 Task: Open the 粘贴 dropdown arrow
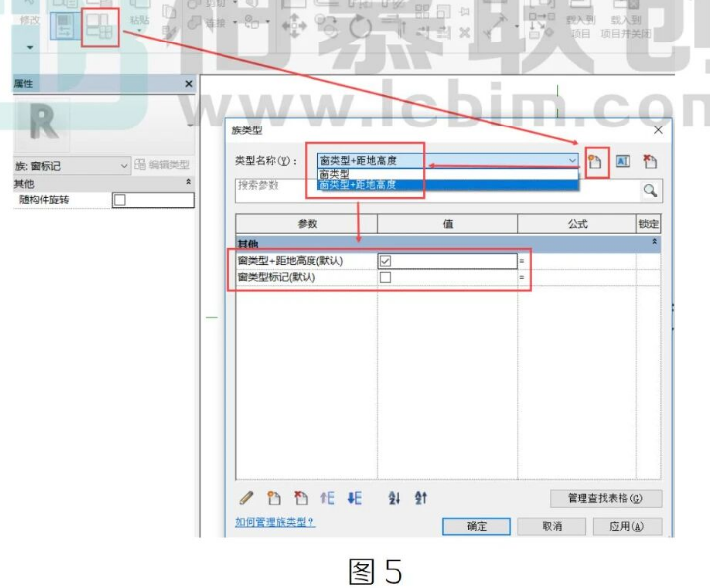pyautogui.click(x=139, y=31)
